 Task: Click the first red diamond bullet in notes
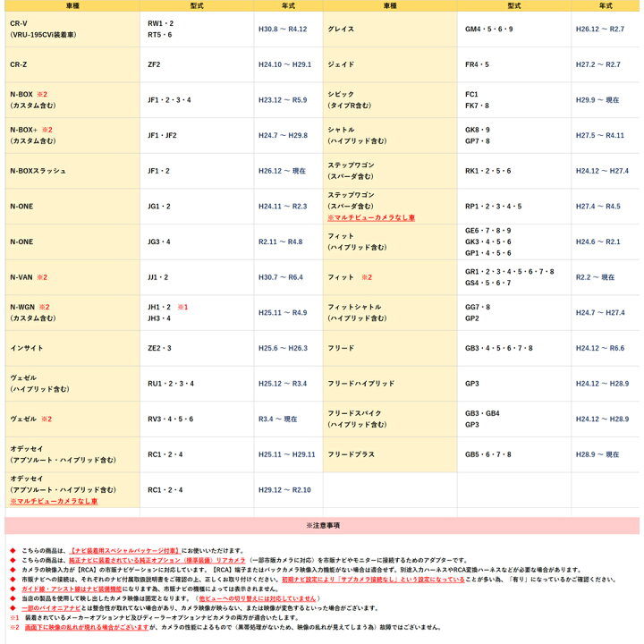pos(13,550)
